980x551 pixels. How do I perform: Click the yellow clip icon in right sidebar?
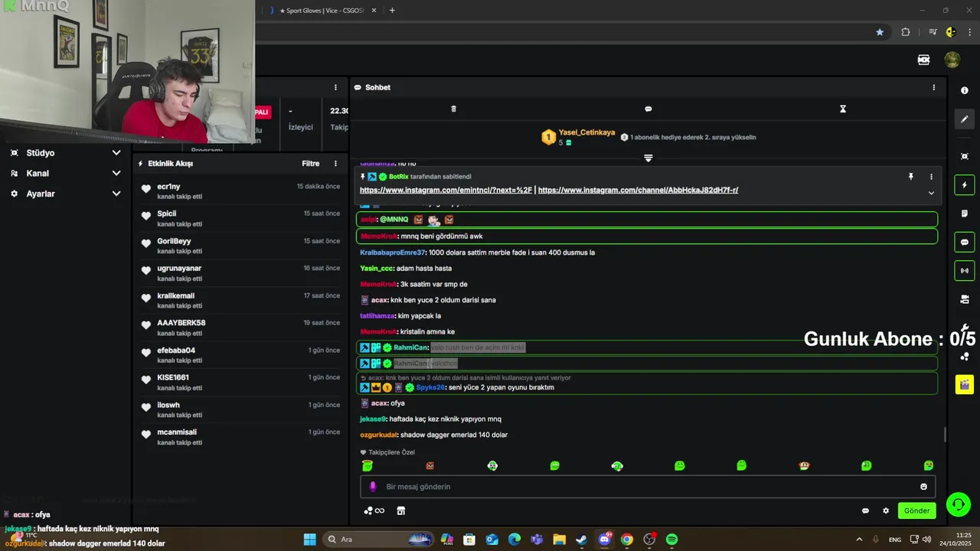[x=964, y=384]
